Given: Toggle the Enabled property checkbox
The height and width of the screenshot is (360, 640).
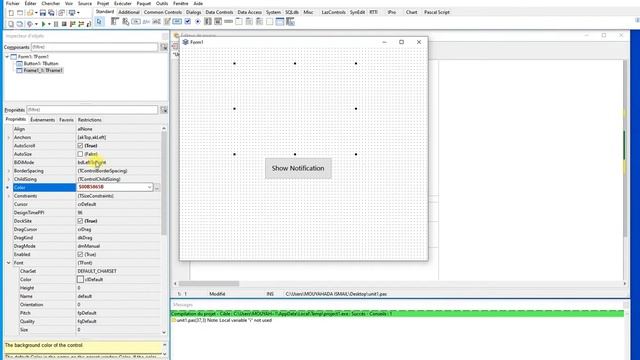Looking at the screenshot, I should [x=80, y=254].
